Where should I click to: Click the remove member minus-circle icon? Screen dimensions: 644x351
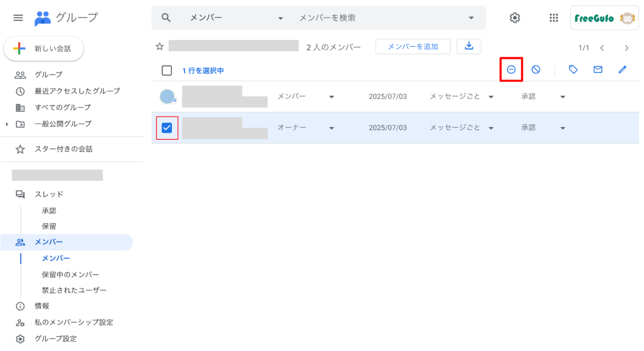click(511, 70)
